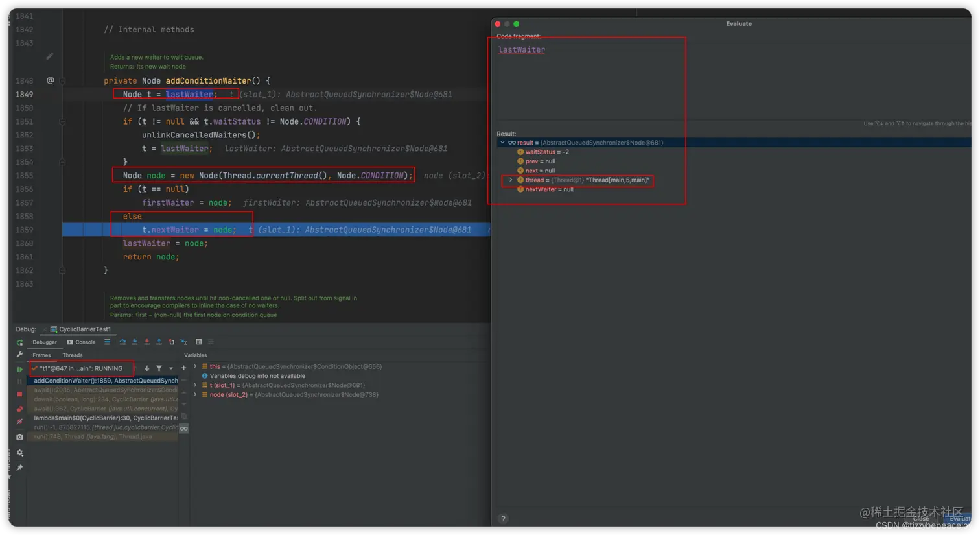
Task: Click line number 1859 in the gutter
Action: (x=24, y=230)
